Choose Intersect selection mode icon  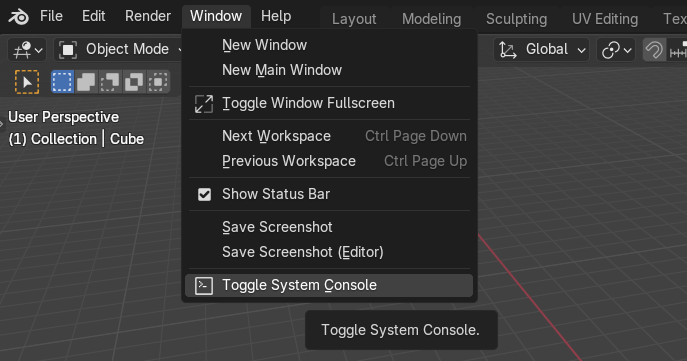coord(158,81)
